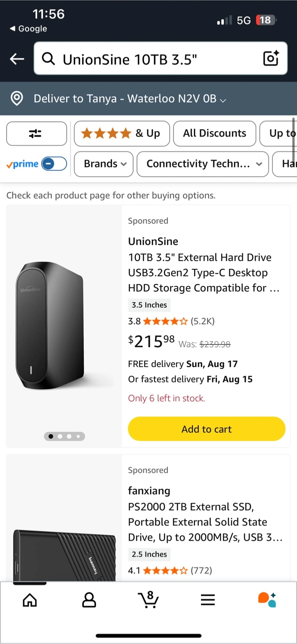The height and width of the screenshot is (644, 297).
Task: Tap the filter sliders icon
Action: (36, 133)
